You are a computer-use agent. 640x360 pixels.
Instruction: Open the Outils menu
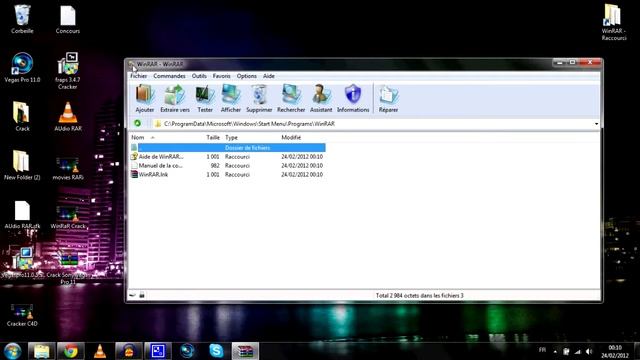pyautogui.click(x=199, y=76)
